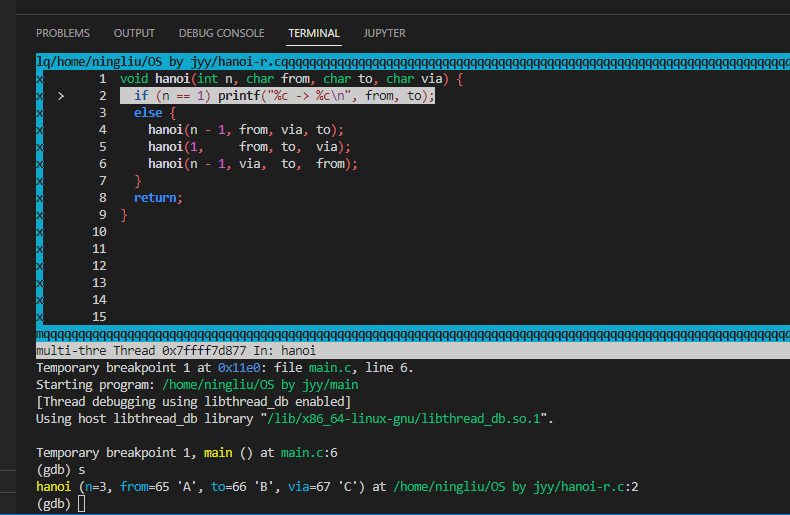Click line number 11 in the source window
Screen dimensions: 790x515
(99, 249)
